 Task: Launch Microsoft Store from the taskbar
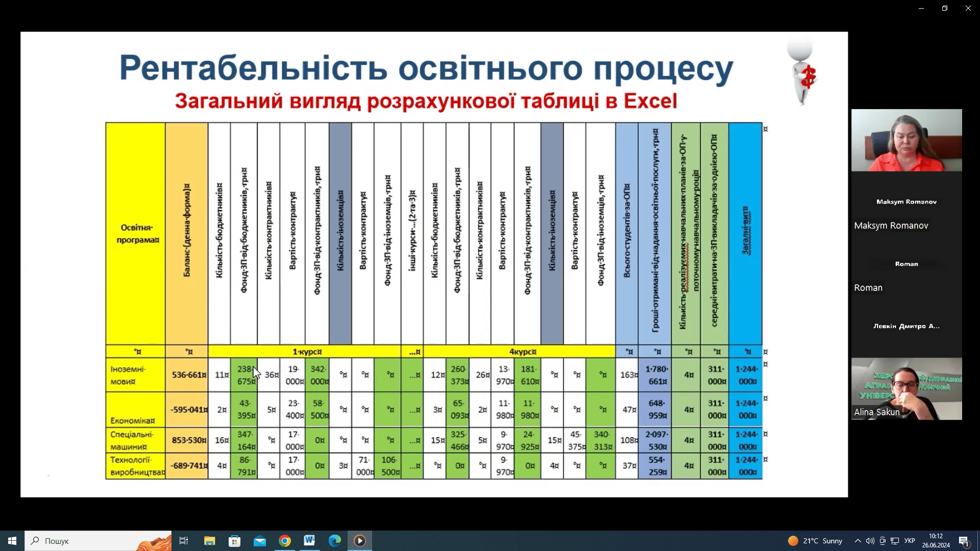click(x=234, y=541)
